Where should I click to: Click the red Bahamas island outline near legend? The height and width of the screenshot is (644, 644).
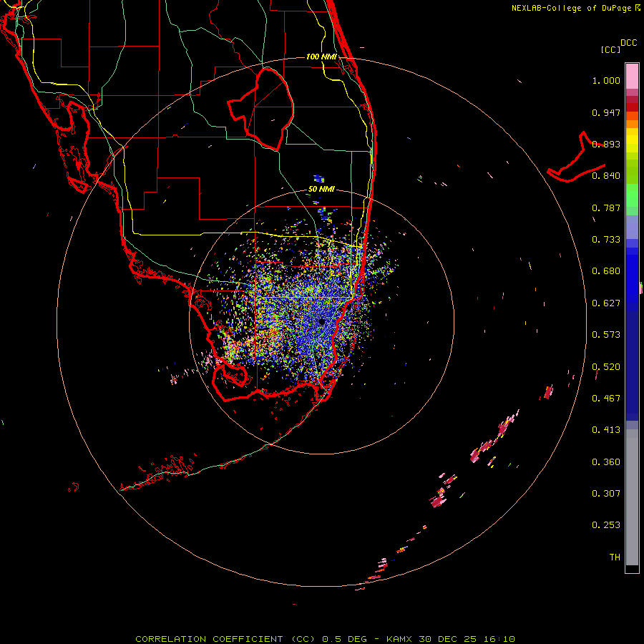(576, 157)
